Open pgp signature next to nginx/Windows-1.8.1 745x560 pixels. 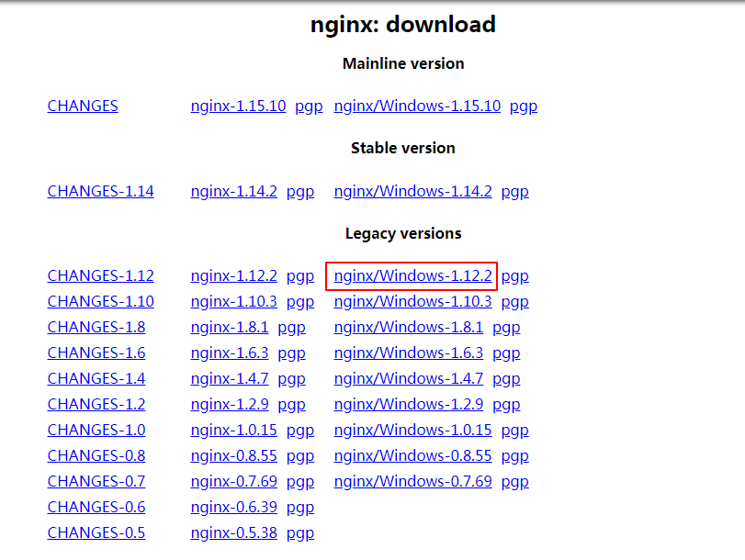pyautogui.click(x=506, y=329)
